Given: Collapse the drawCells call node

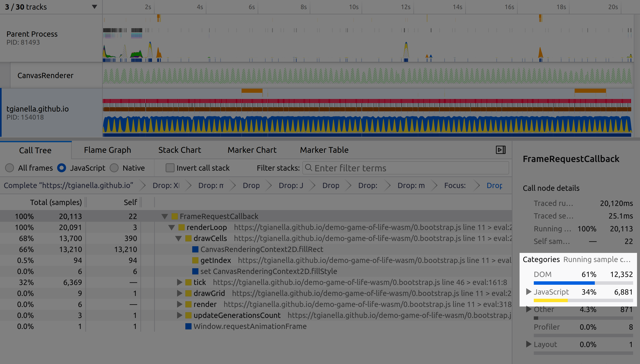Looking at the screenshot, I should pyautogui.click(x=178, y=238).
